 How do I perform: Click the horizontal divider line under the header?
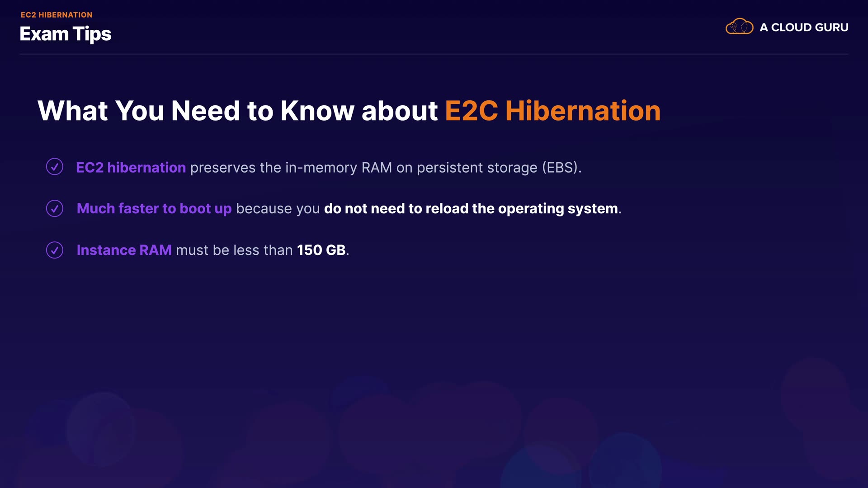click(x=434, y=54)
